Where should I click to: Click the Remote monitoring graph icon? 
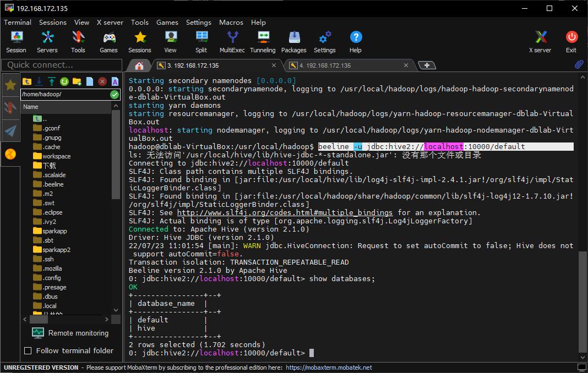coord(38,333)
